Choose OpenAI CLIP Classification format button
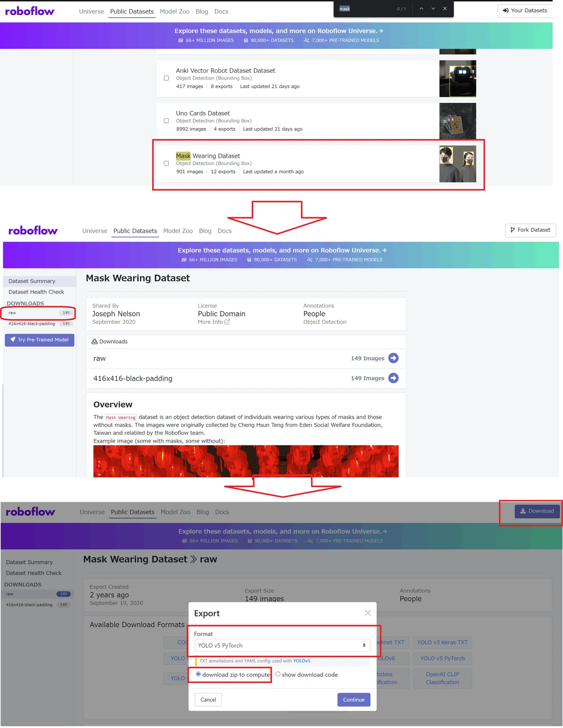This screenshot has height=728, width=563. 442,678
